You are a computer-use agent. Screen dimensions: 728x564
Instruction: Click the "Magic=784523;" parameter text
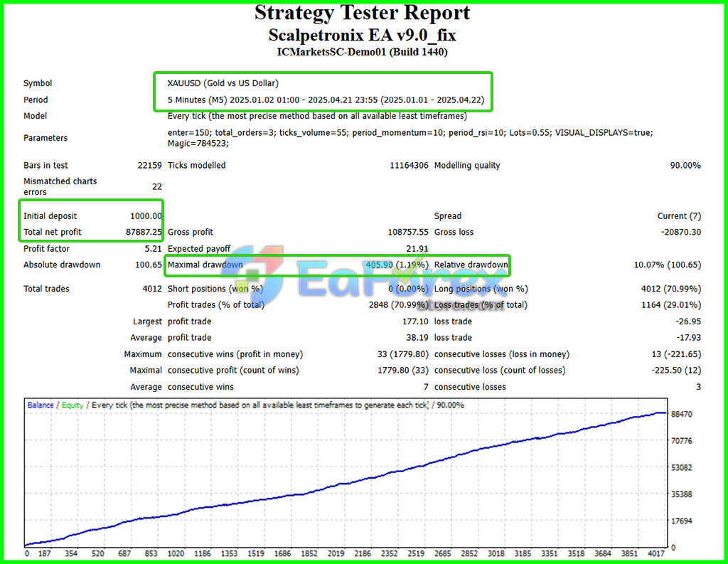click(x=198, y=144)
